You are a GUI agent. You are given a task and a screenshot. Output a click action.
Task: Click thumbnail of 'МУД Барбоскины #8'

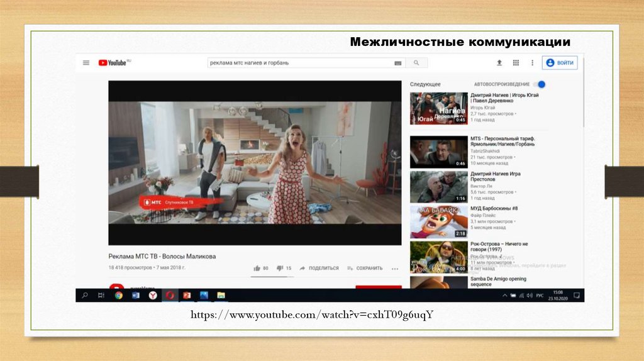point(438,222)
